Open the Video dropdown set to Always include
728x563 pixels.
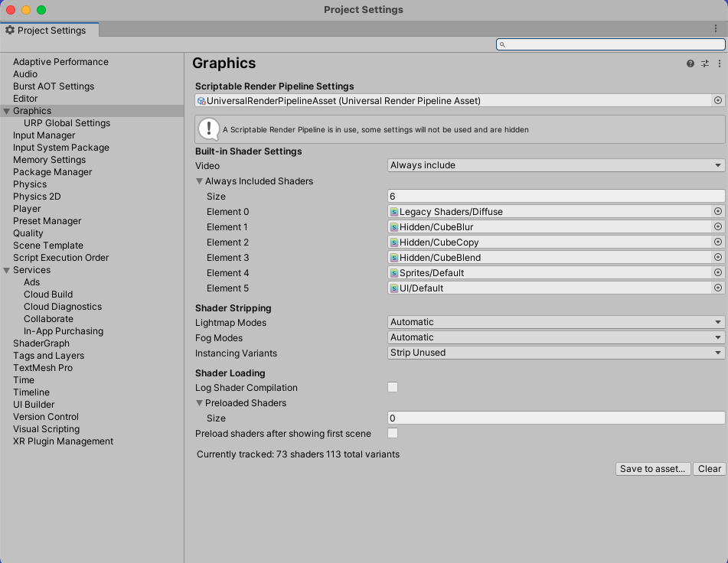[556, 165]
